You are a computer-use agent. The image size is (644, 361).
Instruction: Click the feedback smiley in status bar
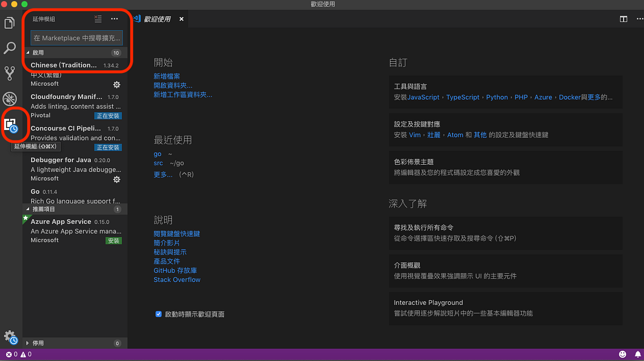pos(623,354)
